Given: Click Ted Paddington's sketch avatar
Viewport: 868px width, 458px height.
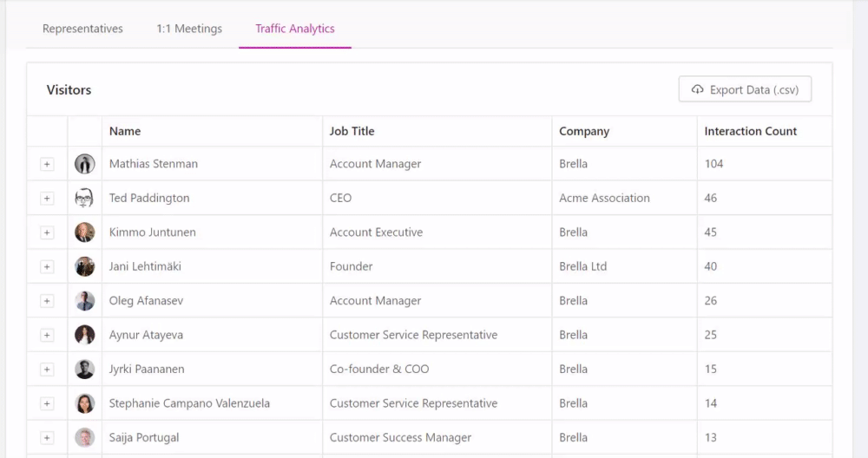Looking at the screenshot, I should [x=85, y=198].
